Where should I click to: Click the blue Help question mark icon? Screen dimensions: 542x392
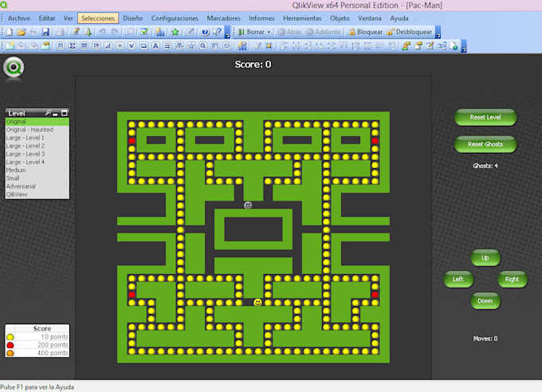(205, 32)
